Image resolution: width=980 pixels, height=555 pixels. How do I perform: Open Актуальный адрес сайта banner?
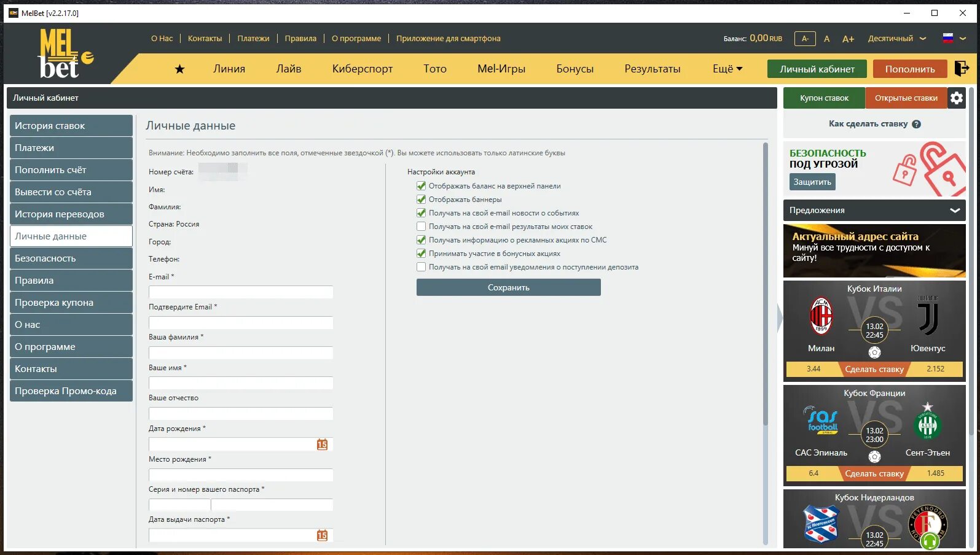click(874, 250)
